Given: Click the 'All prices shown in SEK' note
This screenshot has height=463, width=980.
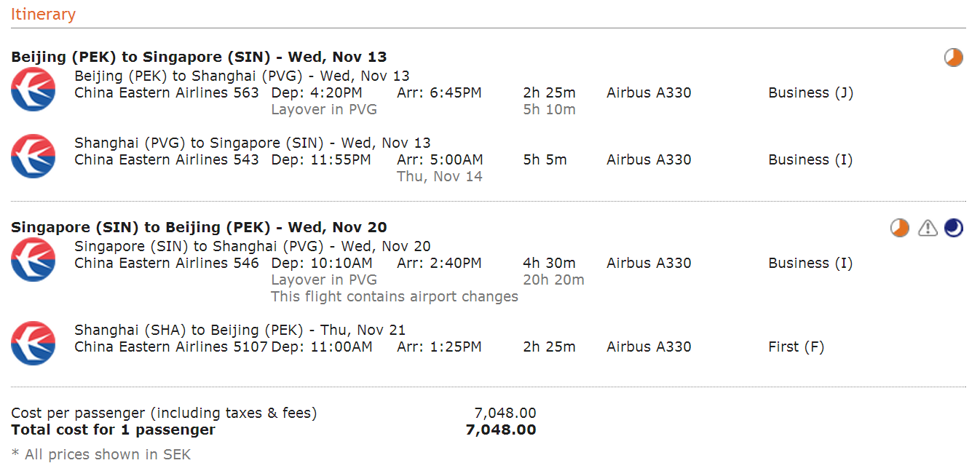Looking at the screenshot, I should pos(101,454).
